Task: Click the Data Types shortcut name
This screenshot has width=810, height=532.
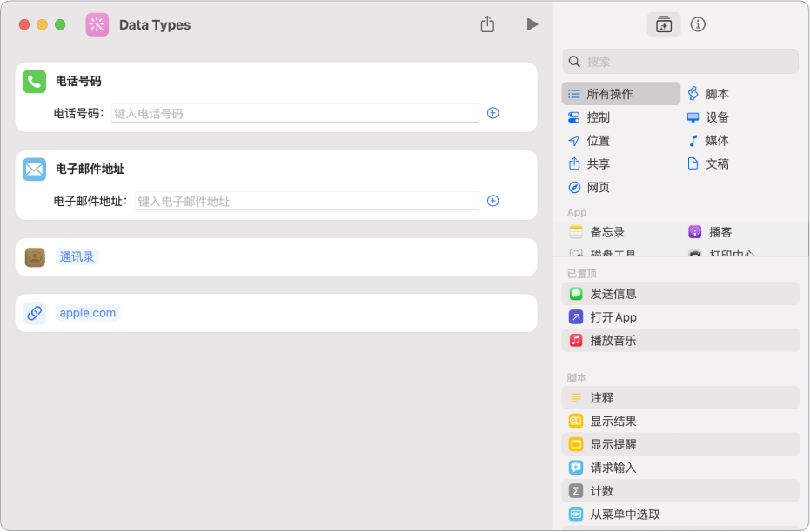Action: point(155,24)
